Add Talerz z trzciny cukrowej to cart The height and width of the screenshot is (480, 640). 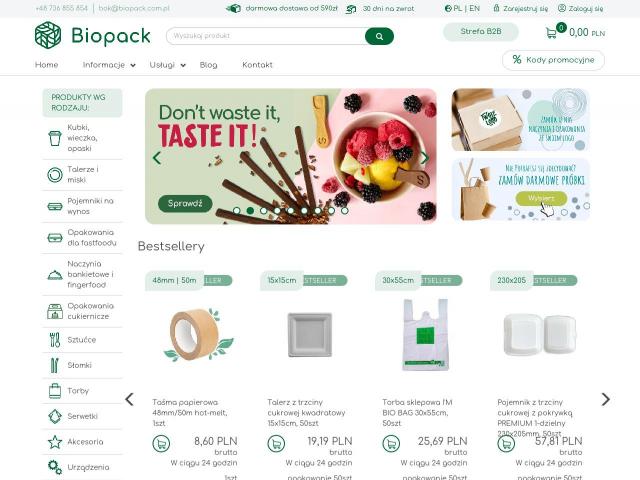[276, 444]
